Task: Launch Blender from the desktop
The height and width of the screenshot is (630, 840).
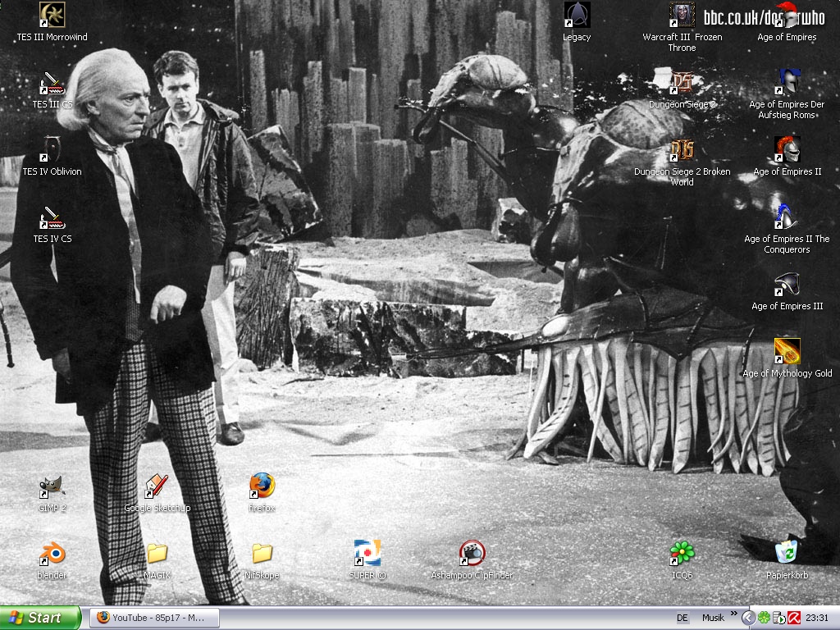Action: (x=52, y=555)
